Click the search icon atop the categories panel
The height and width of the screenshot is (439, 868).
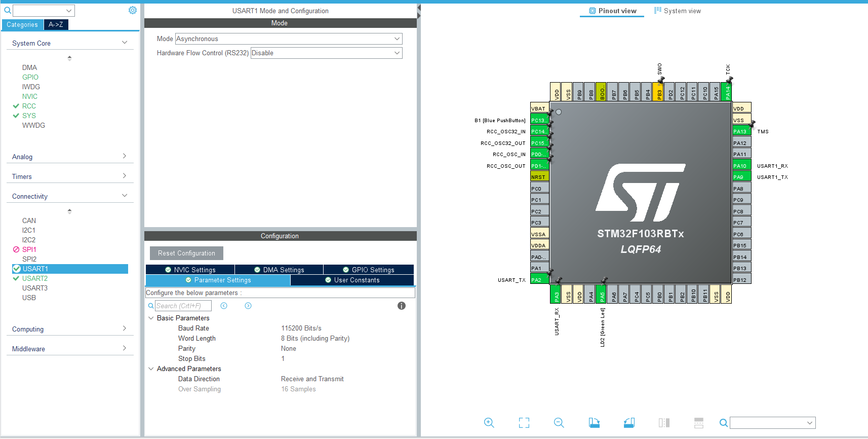[x=8, y=10]
